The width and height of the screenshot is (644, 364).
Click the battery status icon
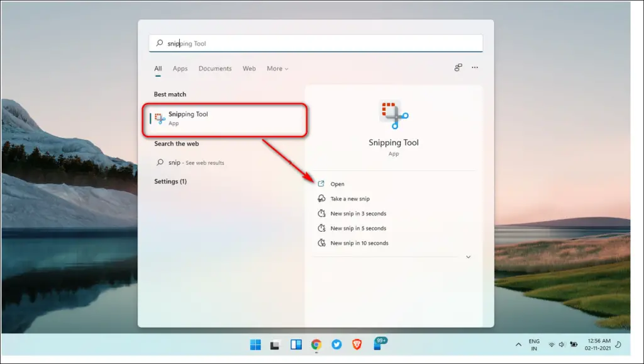[x=574, y=344]
